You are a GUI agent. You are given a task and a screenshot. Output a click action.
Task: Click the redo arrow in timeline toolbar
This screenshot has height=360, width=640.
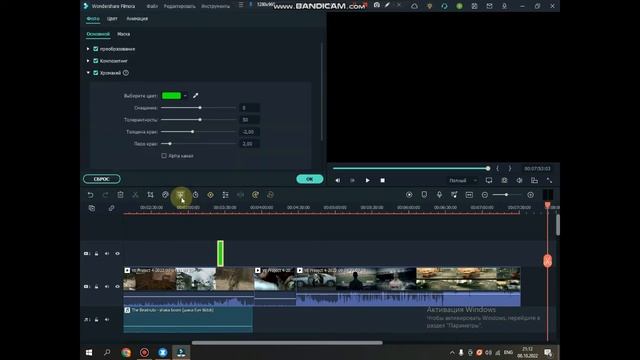105,195
